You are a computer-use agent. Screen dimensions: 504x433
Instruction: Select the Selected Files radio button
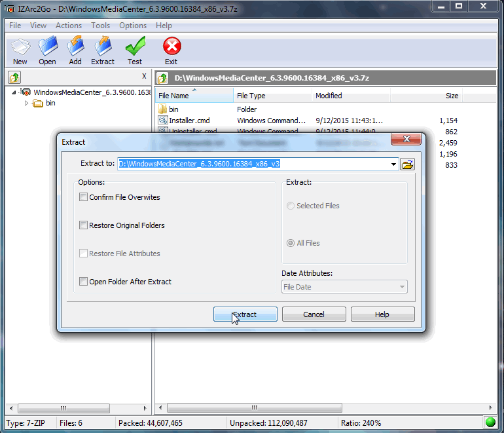(291, 206)
